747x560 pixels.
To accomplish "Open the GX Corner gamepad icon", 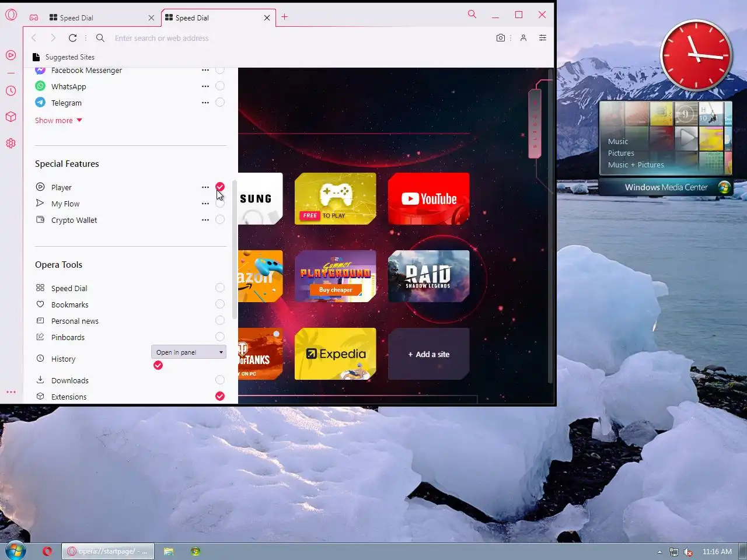I will 34,17.
